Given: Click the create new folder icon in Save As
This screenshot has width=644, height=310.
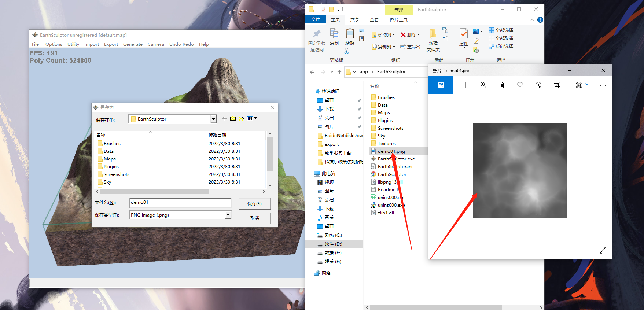Looking at the screenshot, I should click(x=242, y=118).
